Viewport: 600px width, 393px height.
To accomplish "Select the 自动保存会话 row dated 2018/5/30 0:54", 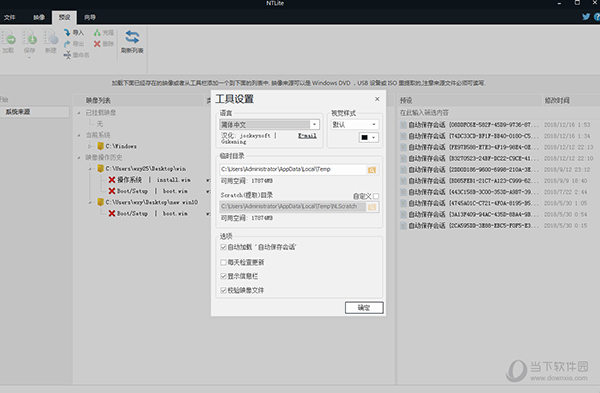I will tap(497, 214).
